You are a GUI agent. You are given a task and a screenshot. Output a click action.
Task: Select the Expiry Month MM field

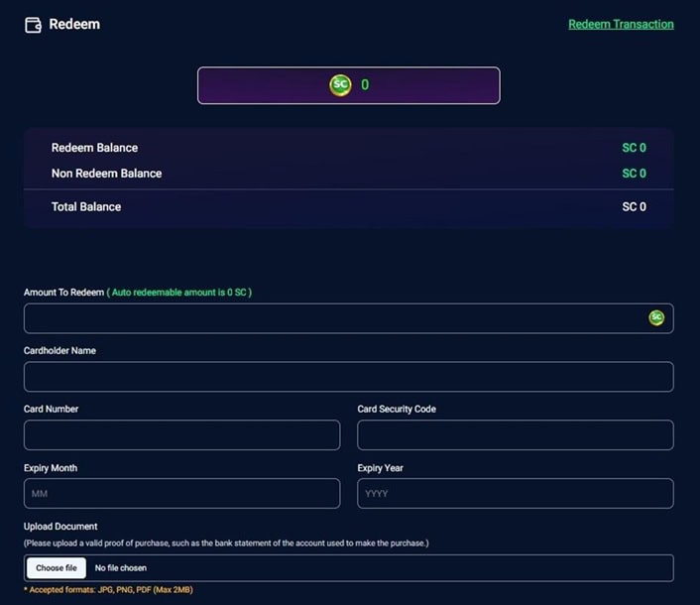tap(182, 493)
